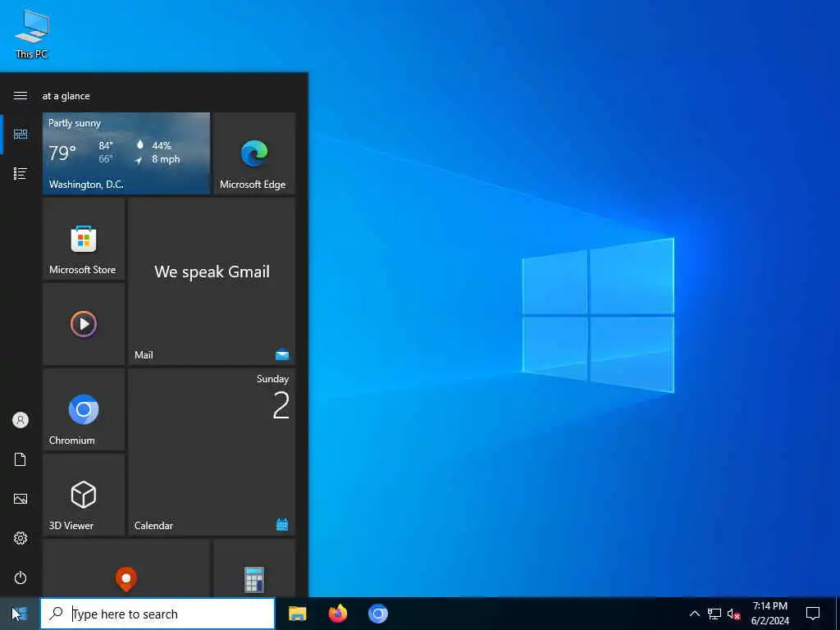
Task: Launch Chromium from the taskbar
Action: coord(377,614)
